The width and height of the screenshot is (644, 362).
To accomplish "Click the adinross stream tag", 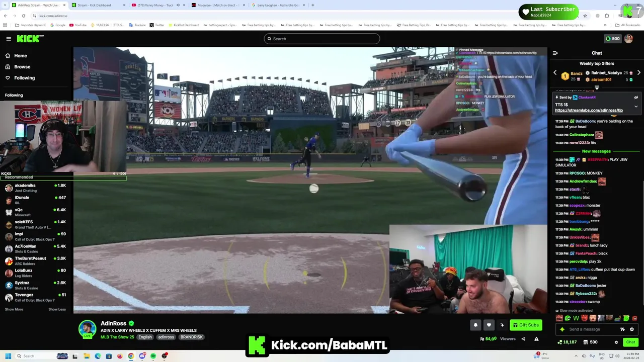I will point(166,337).
